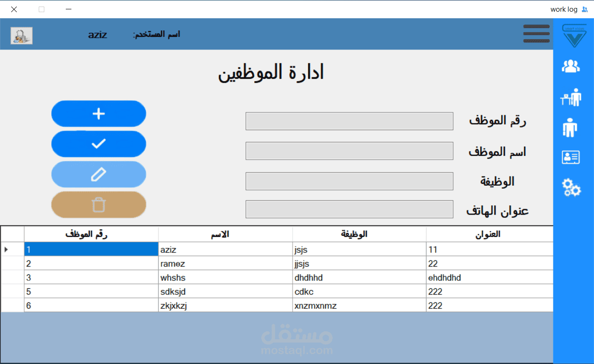
Task: Open the hamburger menu in header
Action: [536, 34]
